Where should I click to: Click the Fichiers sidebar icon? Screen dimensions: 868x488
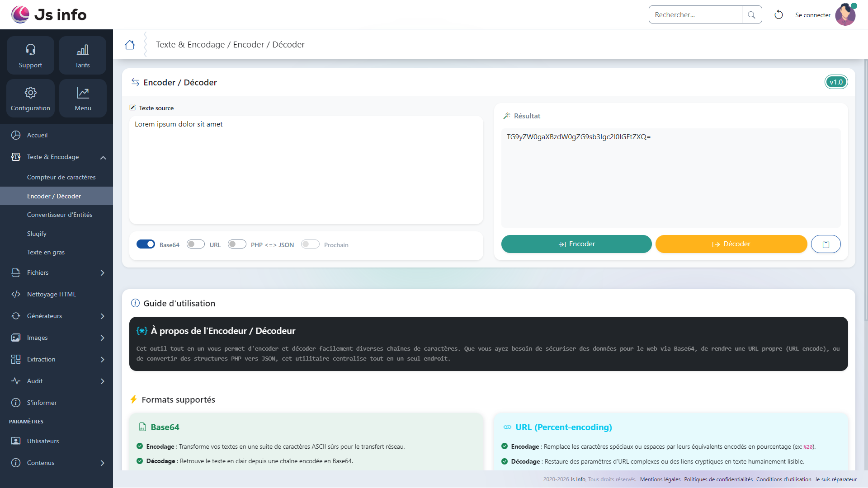[16, 272]
